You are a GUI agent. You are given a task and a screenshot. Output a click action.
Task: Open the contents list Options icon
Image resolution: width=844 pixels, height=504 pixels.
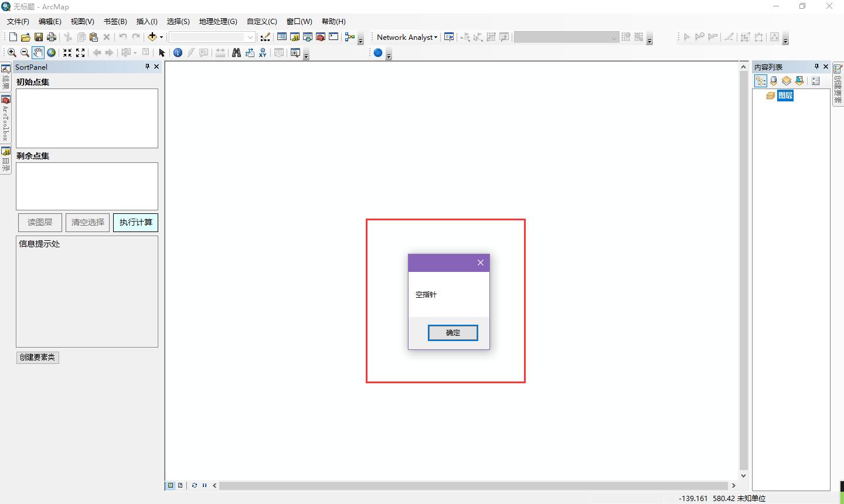[x=816, y=81]
